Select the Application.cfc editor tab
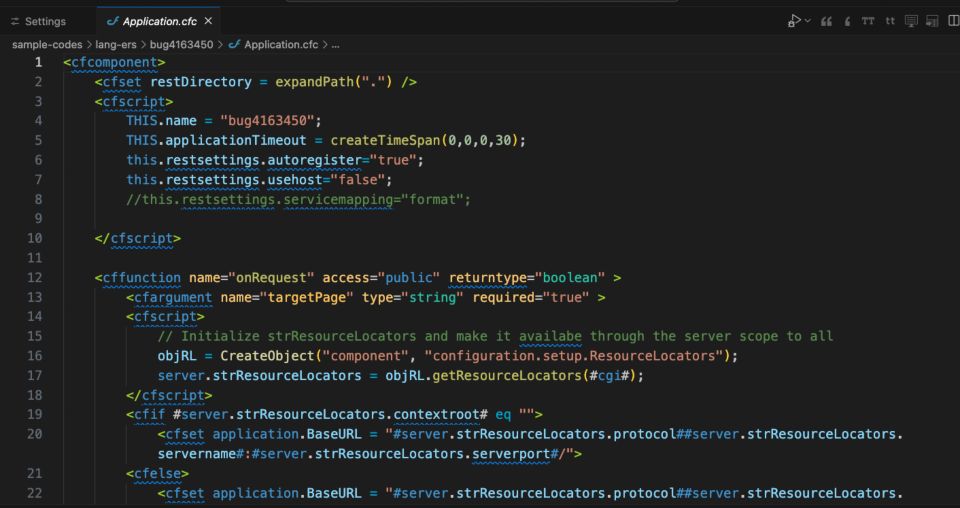Viewport: 960px width, 508px height. click(159, 21)
